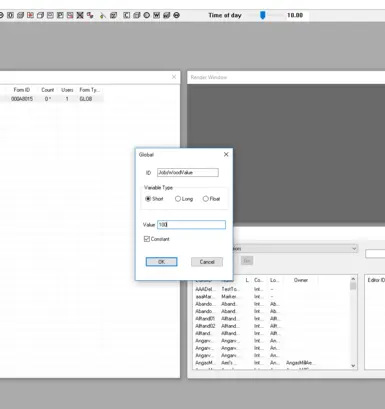
Task: Click the plain circle icon left of W
Action: click(147, 15)
